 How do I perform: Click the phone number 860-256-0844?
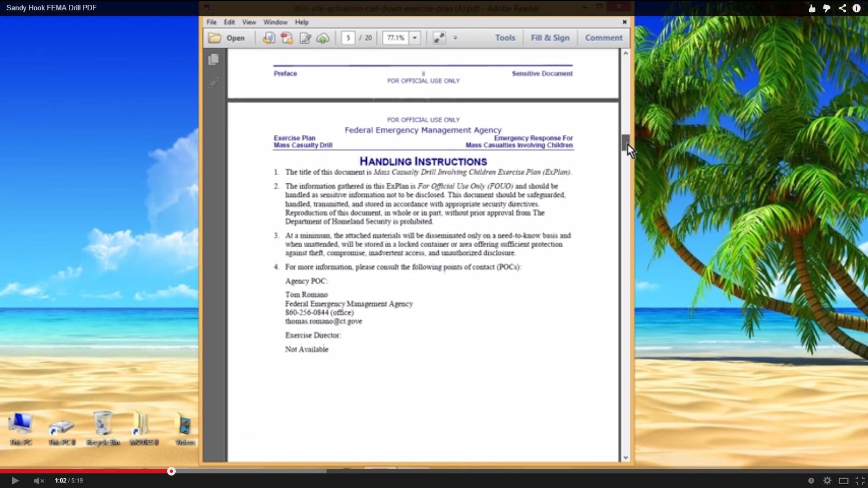307,312
